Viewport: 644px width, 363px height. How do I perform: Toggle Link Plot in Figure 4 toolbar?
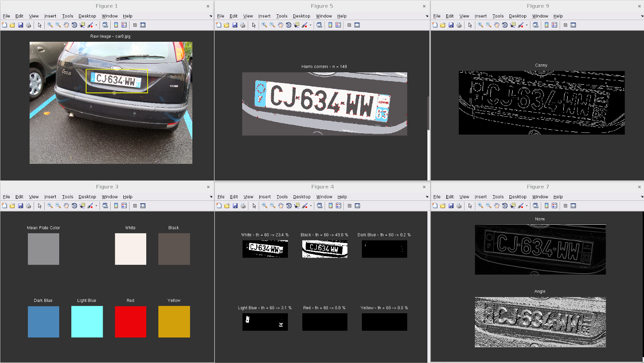[x=319, y=206]
